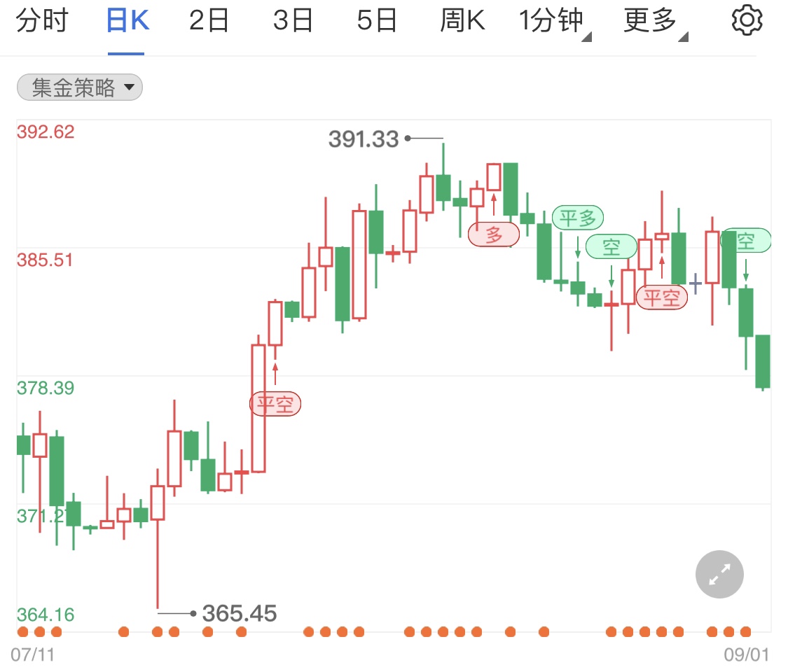Screen dimensions: 788x672
Task: Switch to the 周K tab
Action: pos(462,20)
